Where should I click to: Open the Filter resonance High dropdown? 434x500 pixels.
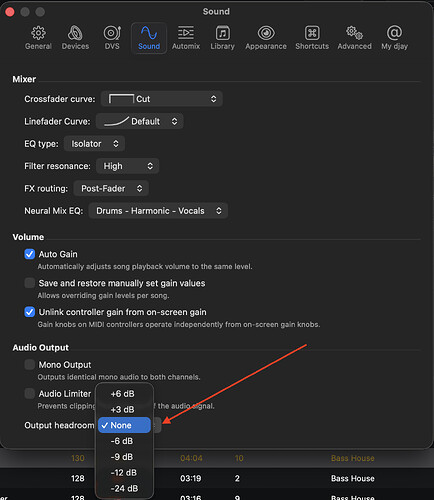tap(127, 166)
